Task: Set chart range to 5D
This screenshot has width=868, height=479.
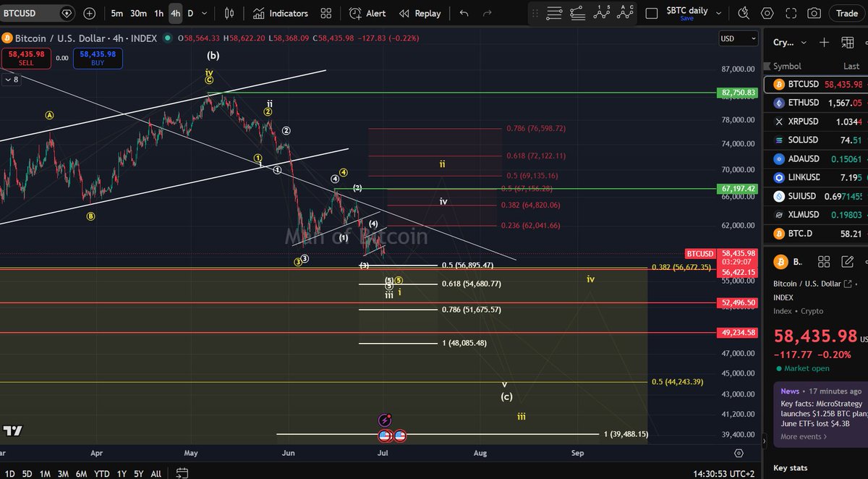Action: click(27, 474)
